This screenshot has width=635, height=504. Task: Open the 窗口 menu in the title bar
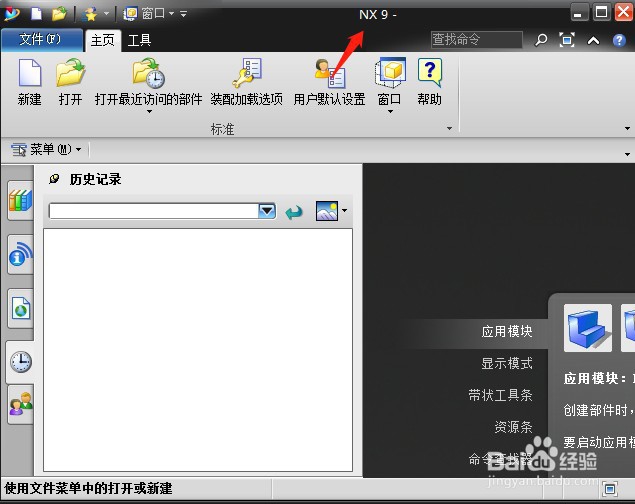point(149,14)
